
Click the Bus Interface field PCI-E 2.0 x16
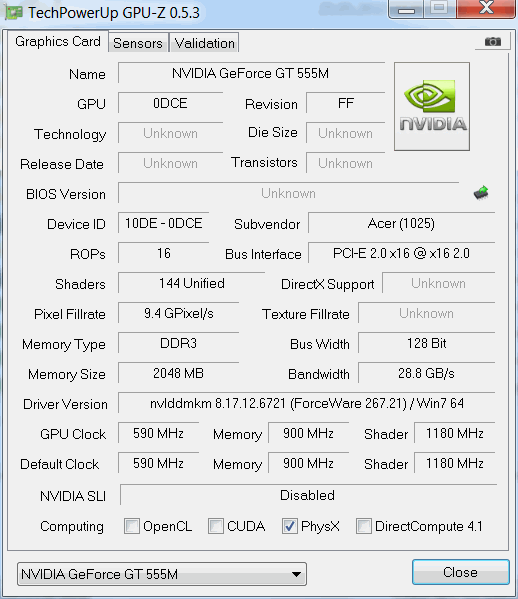click(x=401, y=253)
